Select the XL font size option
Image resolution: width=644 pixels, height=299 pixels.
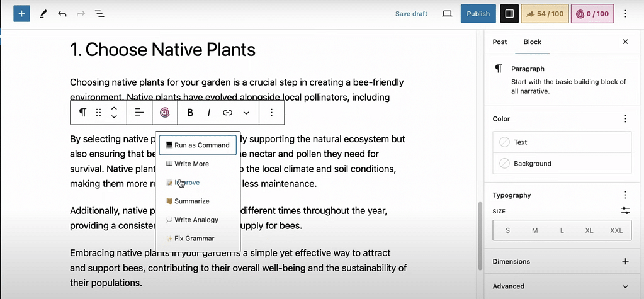point(589,230)
